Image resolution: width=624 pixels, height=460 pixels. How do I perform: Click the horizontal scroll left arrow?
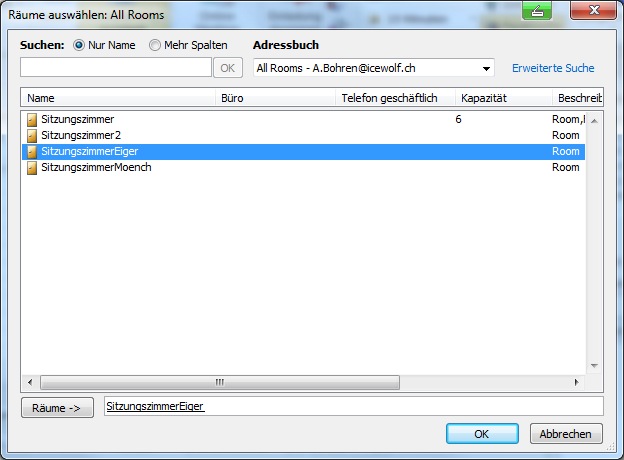tap(30, 383)
